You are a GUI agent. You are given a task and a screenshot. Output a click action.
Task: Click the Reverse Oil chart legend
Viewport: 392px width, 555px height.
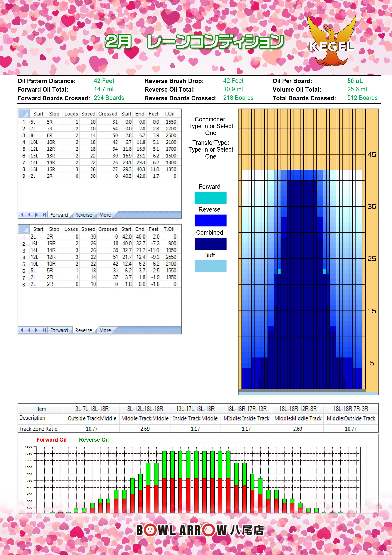point(94,440)
